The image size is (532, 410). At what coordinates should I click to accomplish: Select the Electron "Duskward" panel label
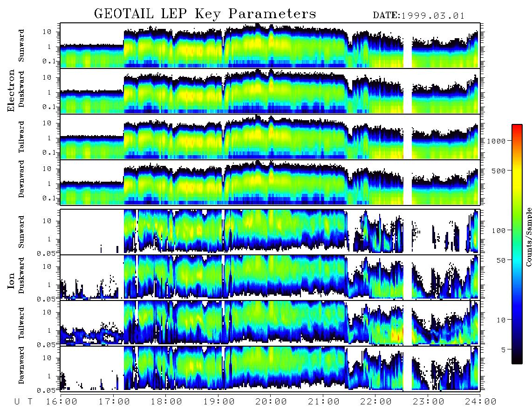pos(21,89)
